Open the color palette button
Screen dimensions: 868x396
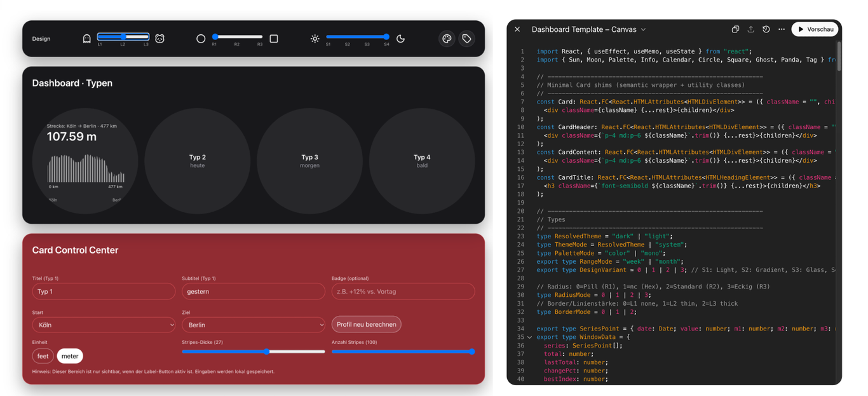coord(447,39)
